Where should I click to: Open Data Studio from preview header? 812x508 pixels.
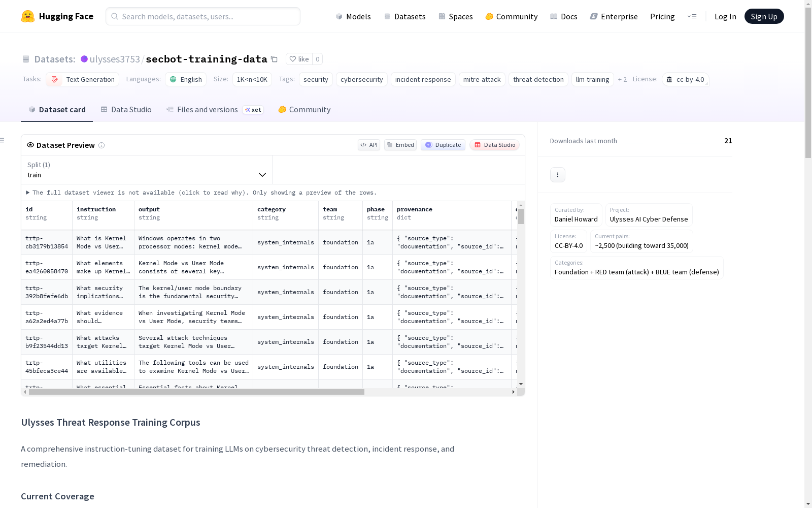[x=494, y=145]
